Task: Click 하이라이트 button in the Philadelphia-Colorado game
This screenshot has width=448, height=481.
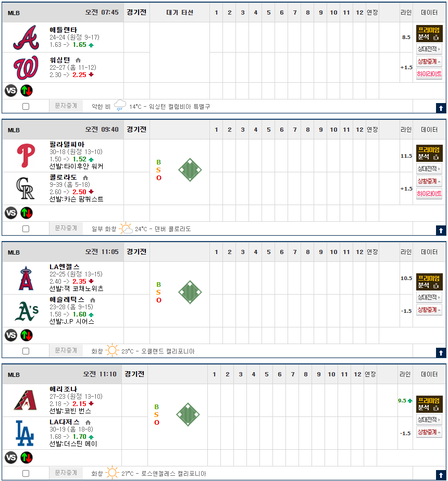Action: coord(429,194)
